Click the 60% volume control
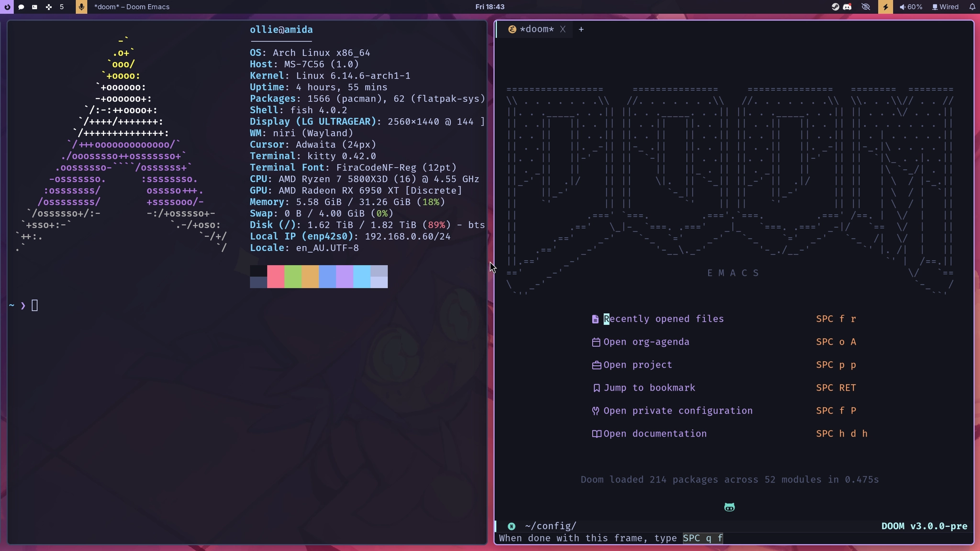980x551 pixels. [x=911, y=7]
